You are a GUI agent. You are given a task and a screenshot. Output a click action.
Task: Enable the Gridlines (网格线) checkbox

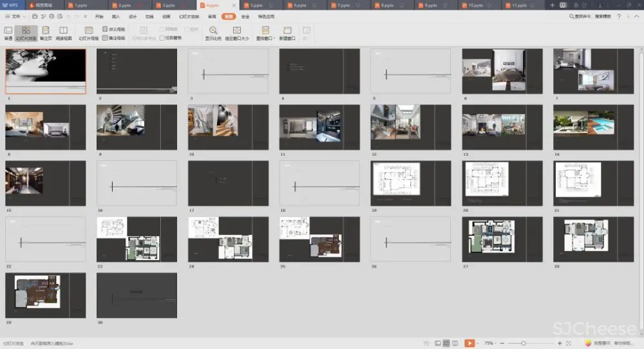(x=162, y=30)
